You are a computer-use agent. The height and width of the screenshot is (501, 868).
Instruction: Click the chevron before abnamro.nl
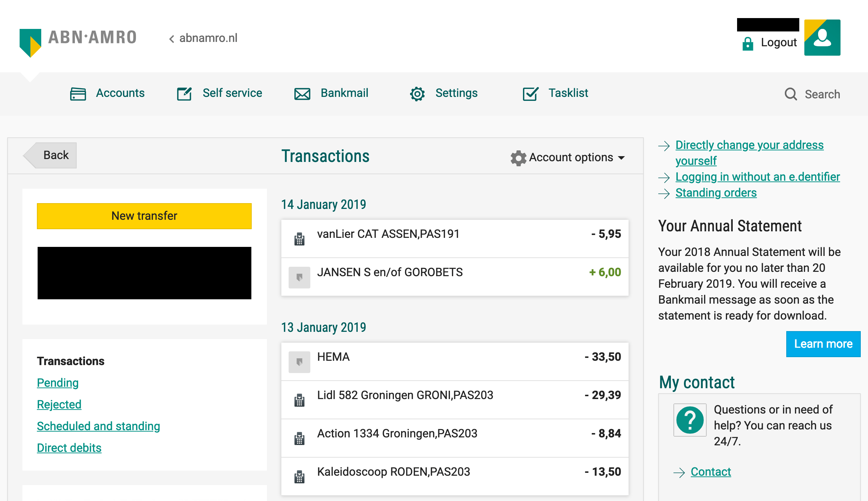coord(171,39)
